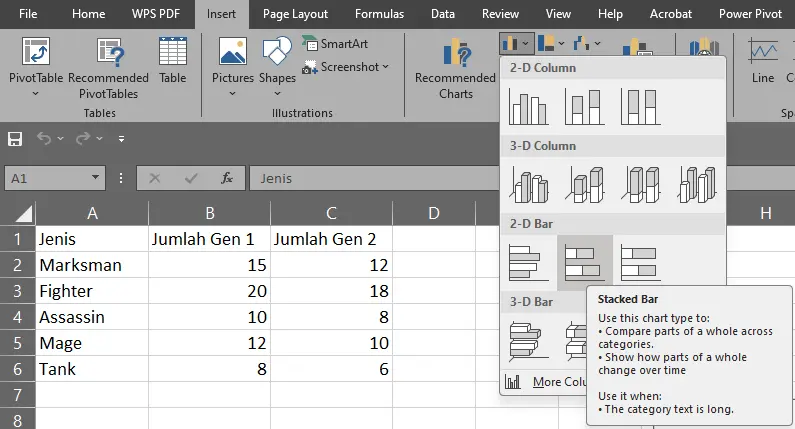Image resolution: width=795 pixels, height=429 pixels.
Task: Click the Redo arrow
Action: pyautogui.click(x=83, y=138)
